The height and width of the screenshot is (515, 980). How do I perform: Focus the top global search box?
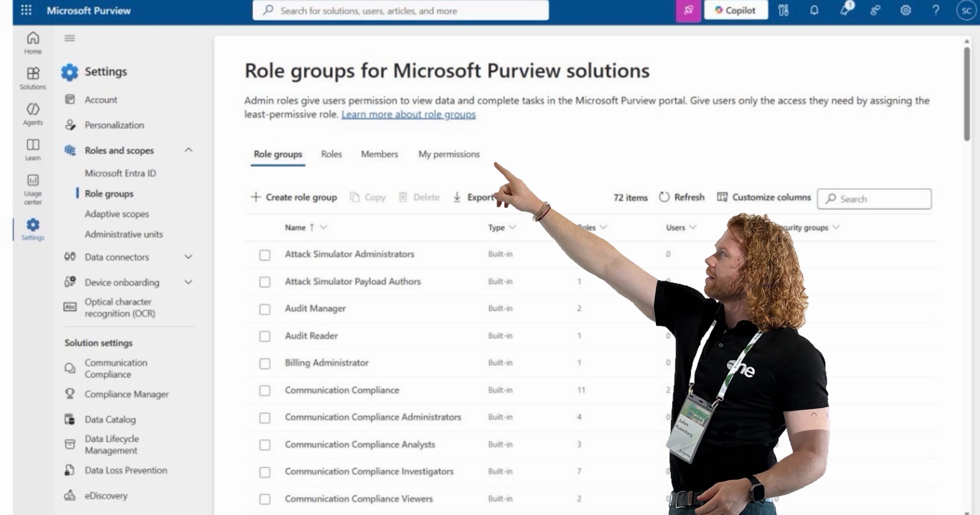[x=401, y=10]
